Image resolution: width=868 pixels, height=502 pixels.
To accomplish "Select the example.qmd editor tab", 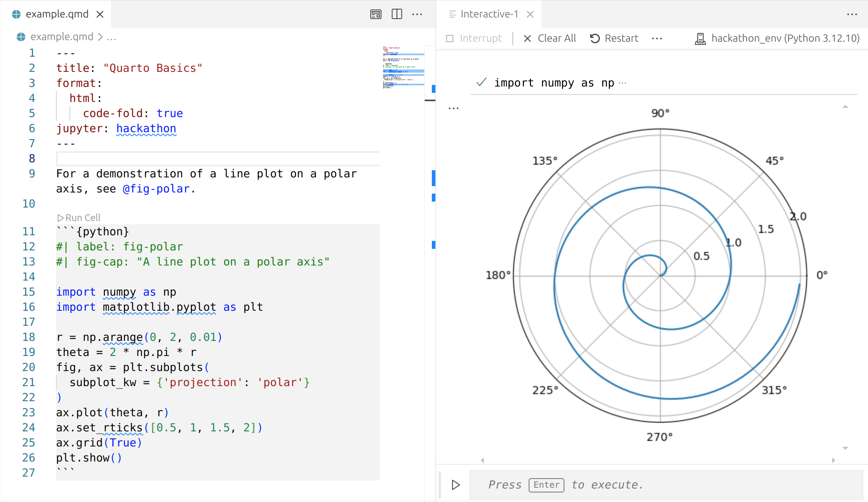I will click(56, 14).
